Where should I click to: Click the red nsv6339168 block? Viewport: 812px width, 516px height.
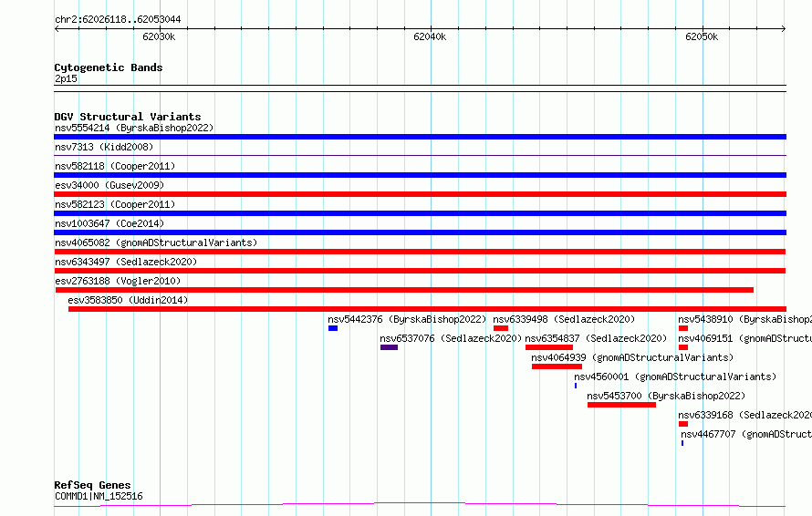click(x=683, y=424)
